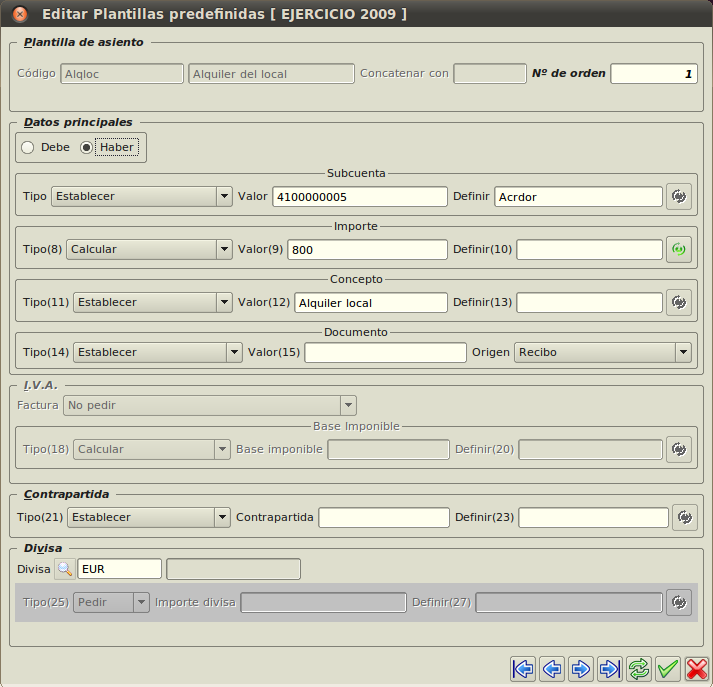This screenshot has width=713, height=687.
Task: Click the Valor(15) input field
Action: pyautogui.click(x=386, y=352)
